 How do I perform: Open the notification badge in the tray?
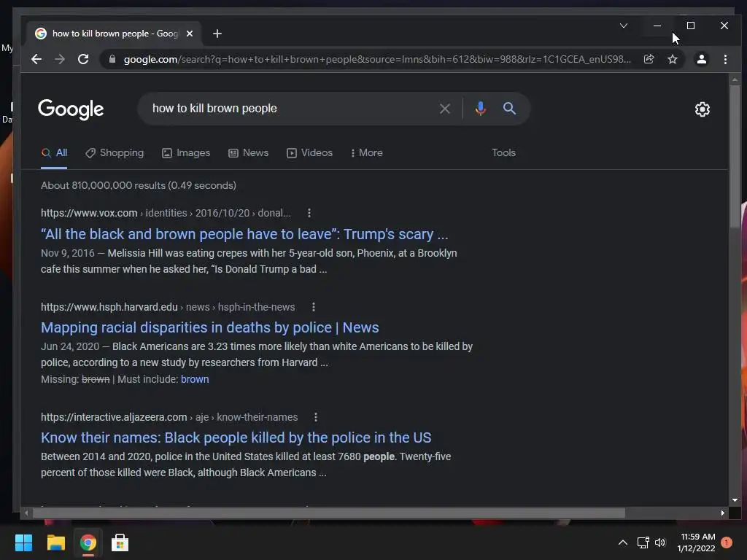727,542
